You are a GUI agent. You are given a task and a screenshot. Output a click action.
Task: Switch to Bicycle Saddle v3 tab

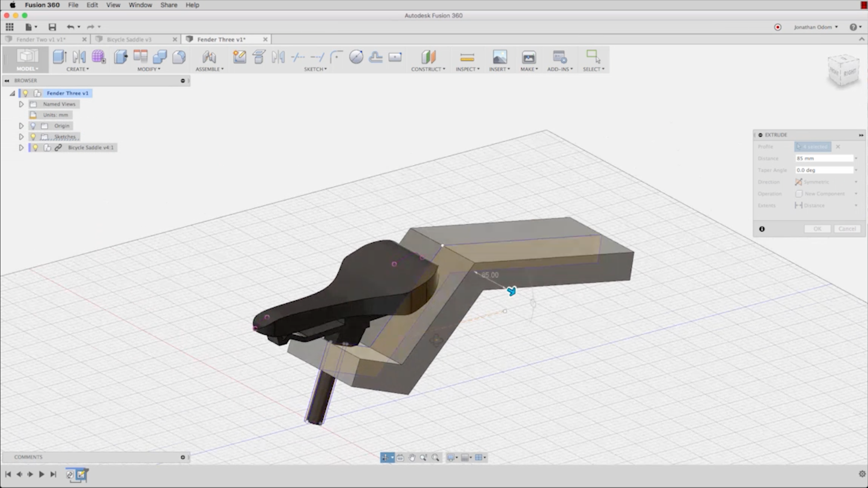tap(129, 39)
